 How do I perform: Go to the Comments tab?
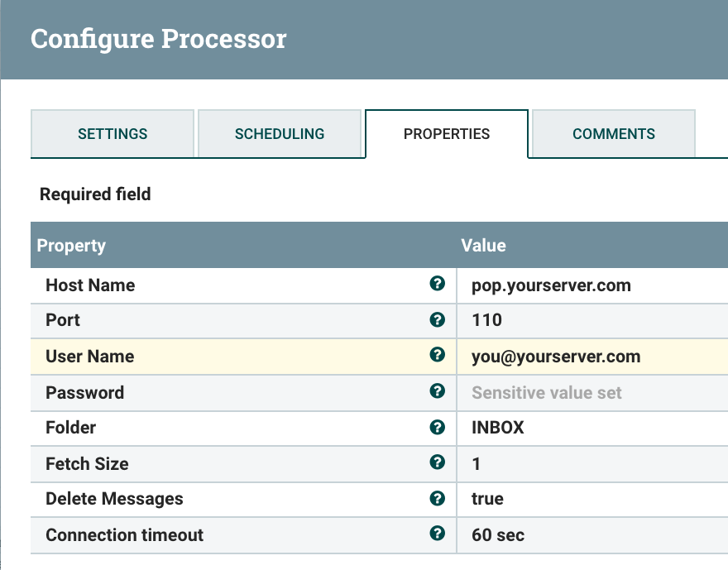pyautogui.click(x=614, y=134)
